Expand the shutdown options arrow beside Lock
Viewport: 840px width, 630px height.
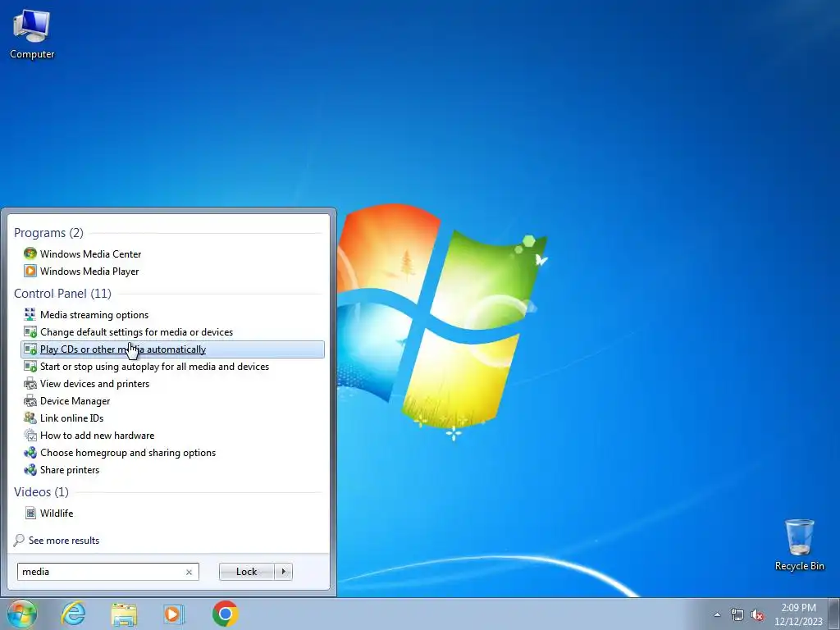(x=283, y=572)
